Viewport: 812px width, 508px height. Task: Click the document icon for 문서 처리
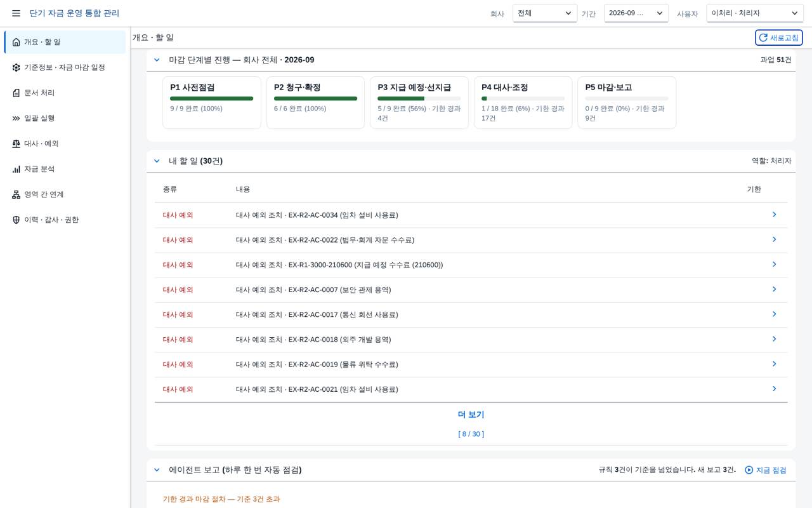click(16, 93)
